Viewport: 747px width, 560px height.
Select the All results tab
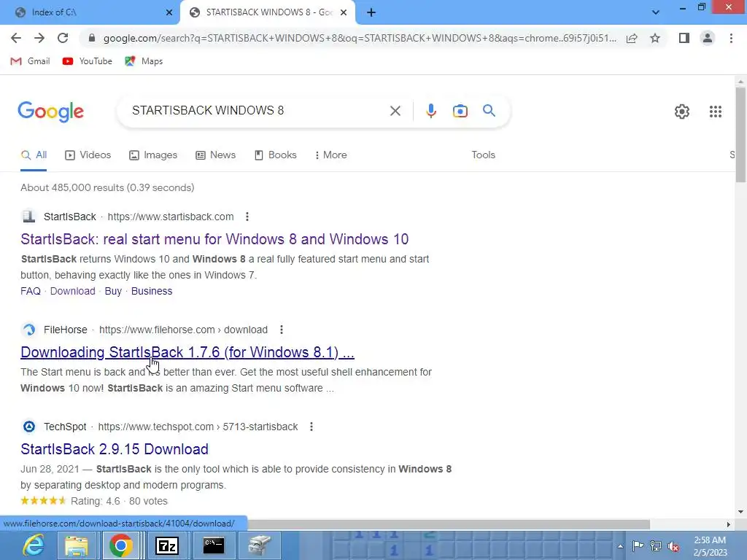pyautogui.click(x=34, y=155)
